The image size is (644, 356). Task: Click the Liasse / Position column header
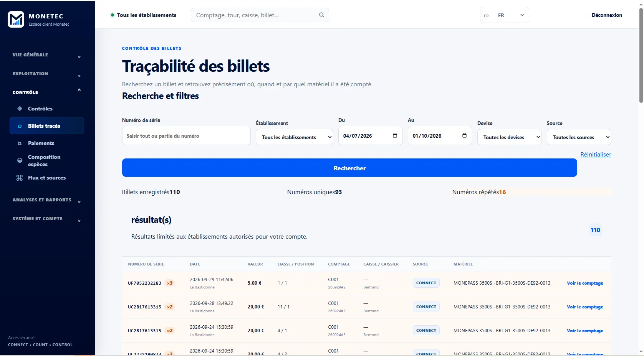tap(296, 264)
